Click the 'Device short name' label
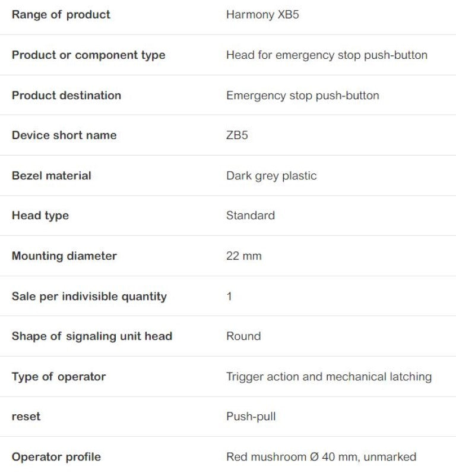 point(64,135)
